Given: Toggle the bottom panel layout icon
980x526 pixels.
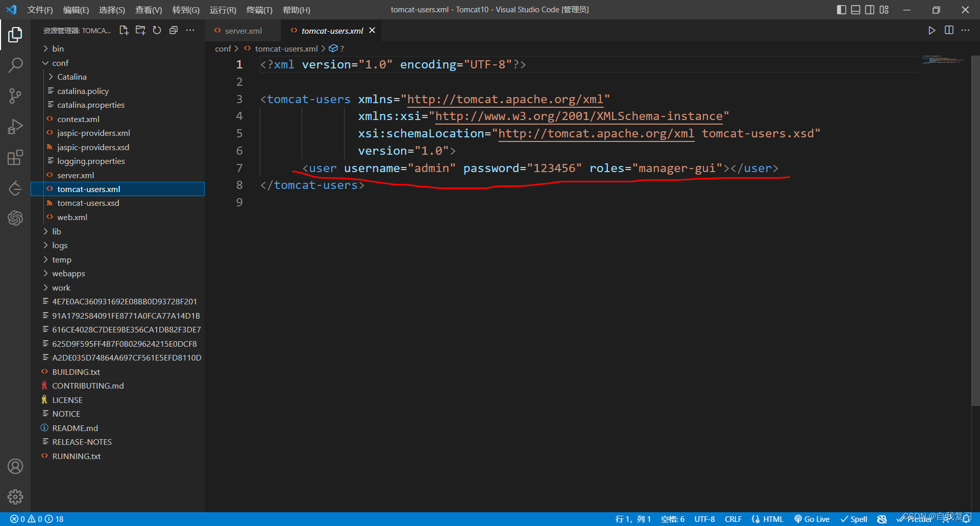Looking at the screenshot, I should (856, 10).
